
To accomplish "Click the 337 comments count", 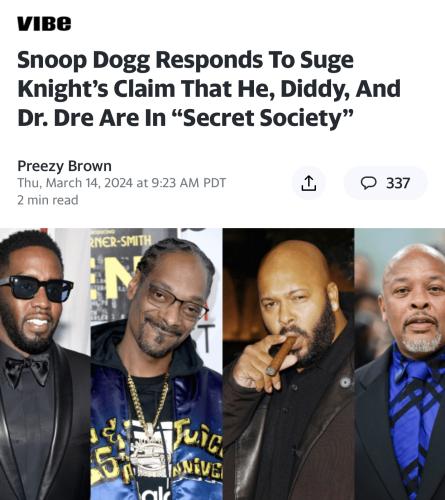I will click(x=398, y=183).
